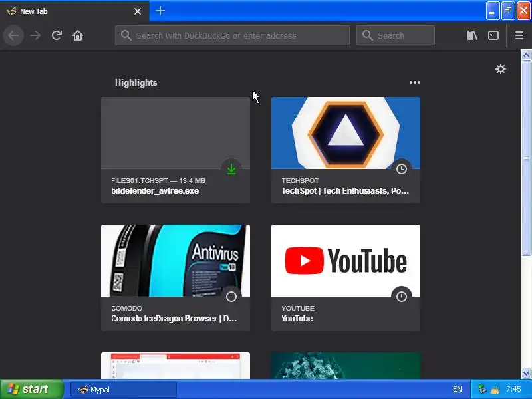Open the Library bookshelf icon
Viewport: 532px width, 399px height.
(x=472, y=35)
